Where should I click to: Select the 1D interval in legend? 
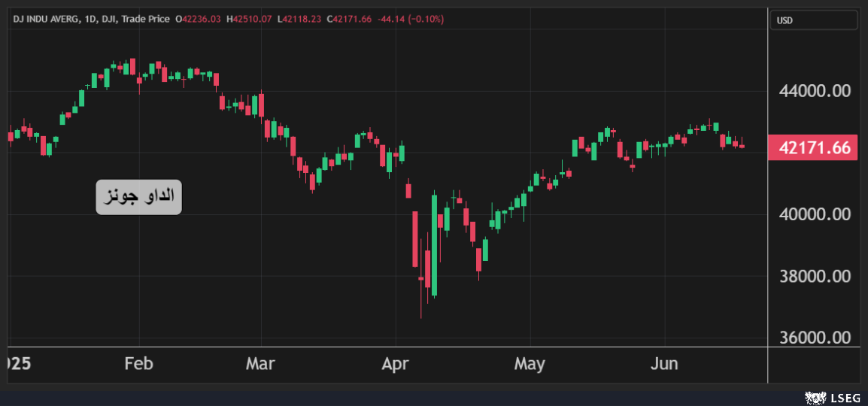88,20
